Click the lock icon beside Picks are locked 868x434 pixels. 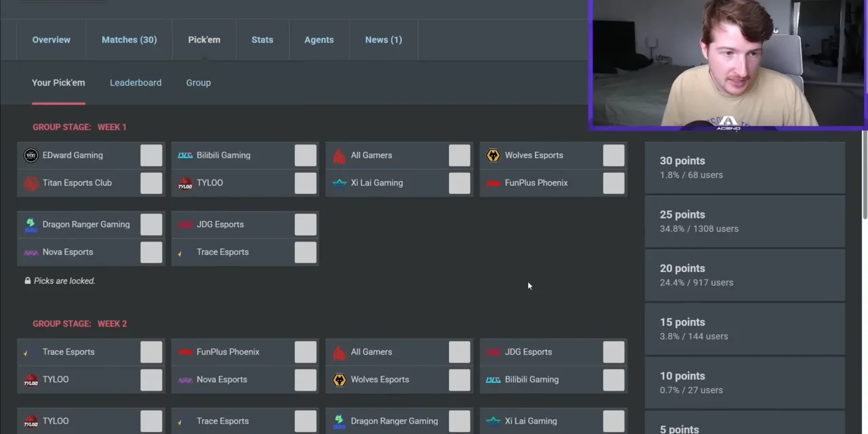(28, 281)
